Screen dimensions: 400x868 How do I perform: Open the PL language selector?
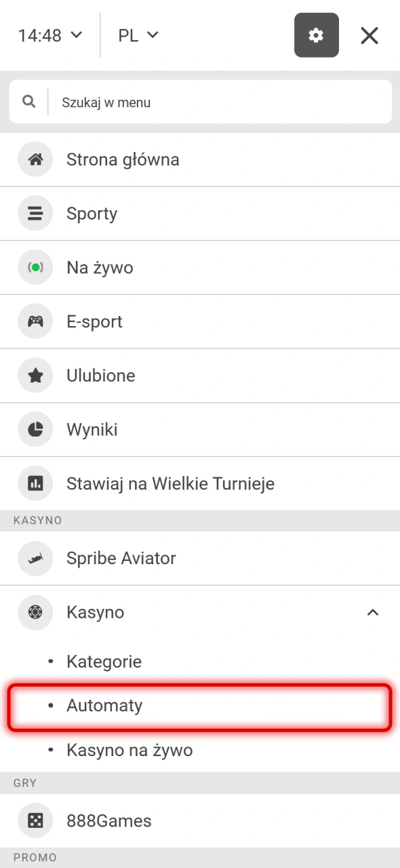(x=138, y=35)
